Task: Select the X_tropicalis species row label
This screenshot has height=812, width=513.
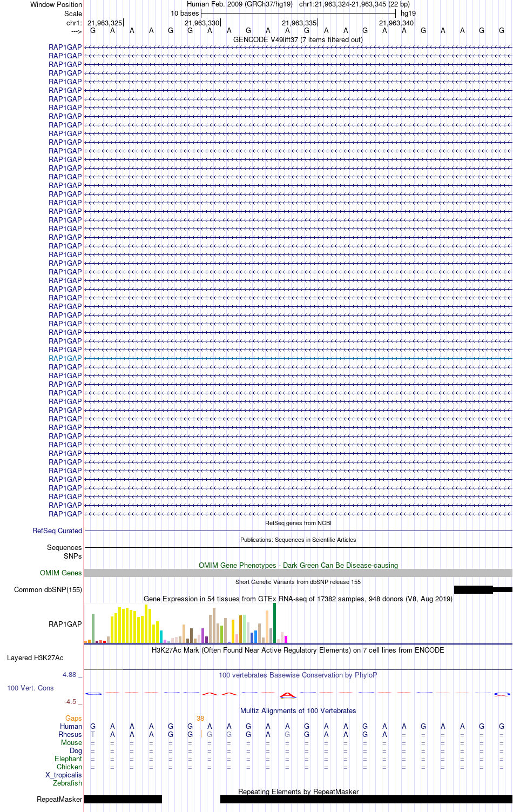Action: 64,775
